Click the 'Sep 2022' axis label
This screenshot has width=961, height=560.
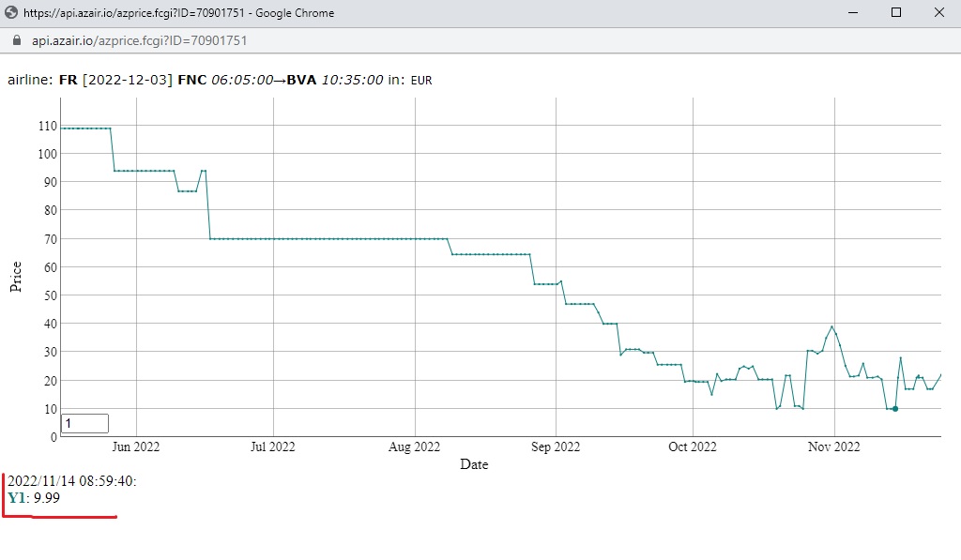556,446
